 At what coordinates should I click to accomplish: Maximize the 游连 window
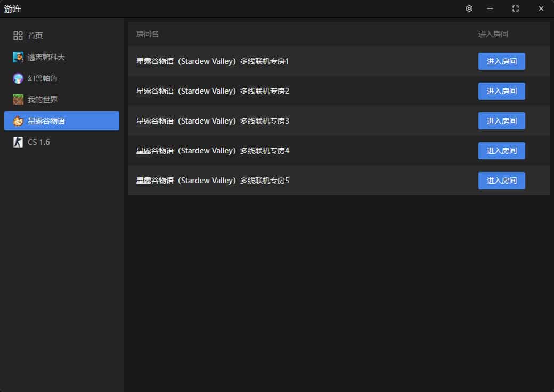[x=516, y=9]
